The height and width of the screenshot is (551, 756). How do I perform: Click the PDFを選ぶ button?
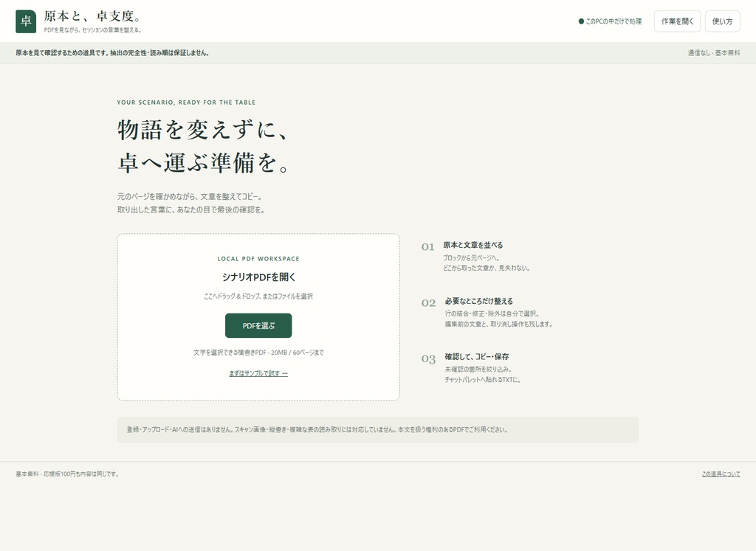[x=258, y=325]
